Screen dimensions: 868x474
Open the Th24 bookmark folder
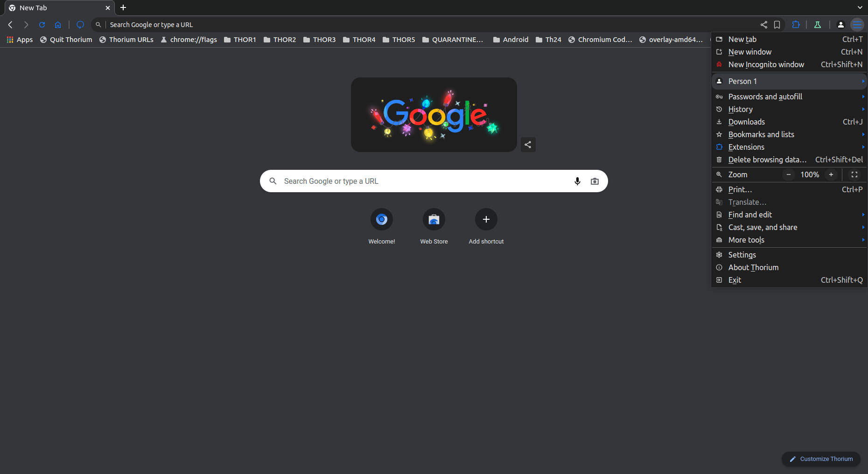pos(548,40)
